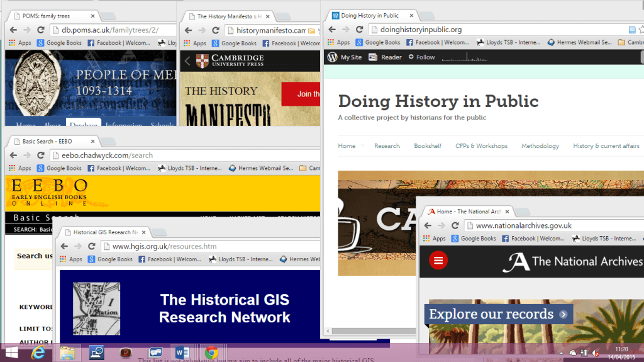Image resolution: width=644 pixels, height=362 pixels.
Task: Open History & current affairs menu item
Action: click(606, 146)
